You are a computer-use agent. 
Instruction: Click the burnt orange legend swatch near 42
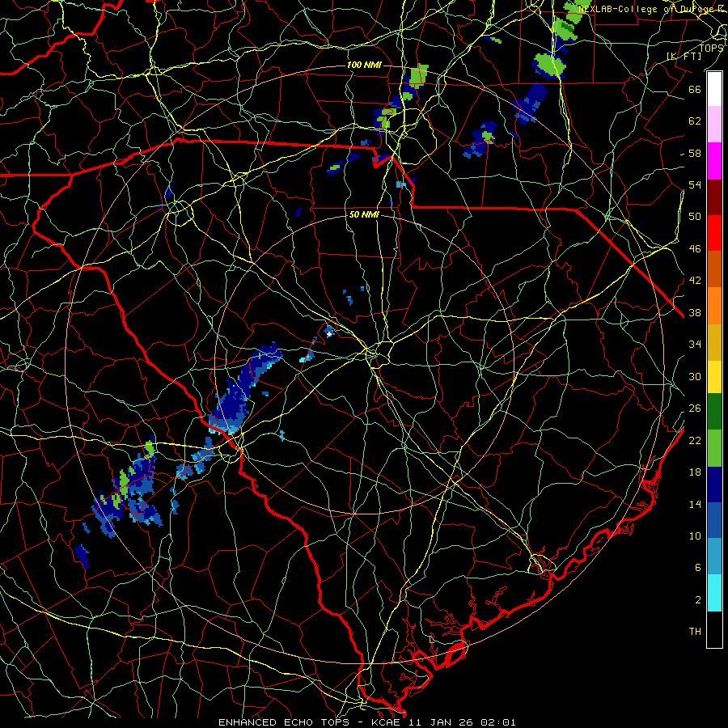pyautogui.click(x=714, y=269)
